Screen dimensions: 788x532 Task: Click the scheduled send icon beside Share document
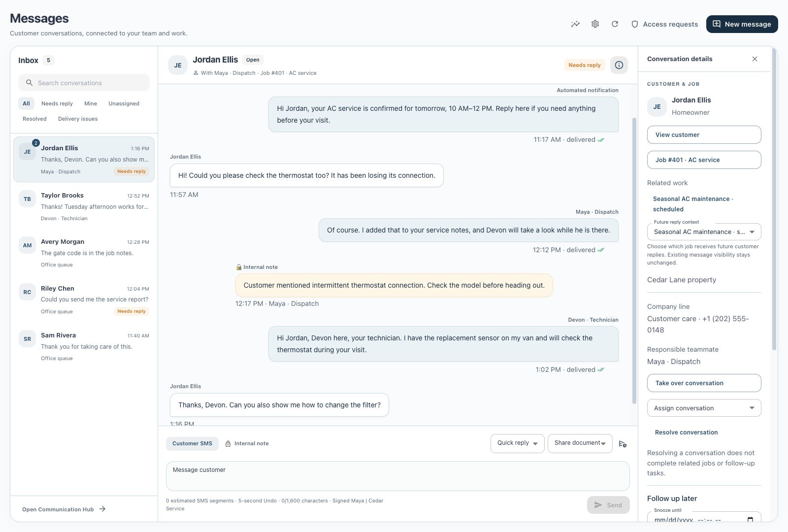click(623, 444)
